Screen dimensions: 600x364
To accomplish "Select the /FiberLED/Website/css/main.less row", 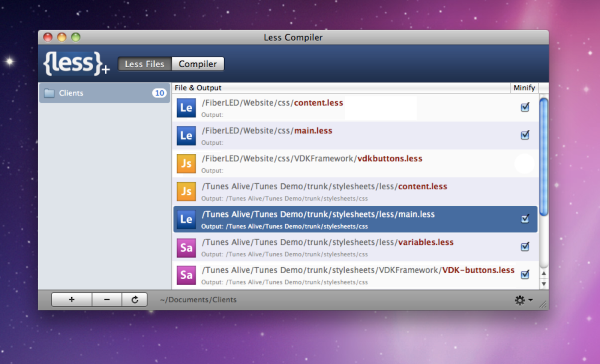I will (x=355, y=136).
